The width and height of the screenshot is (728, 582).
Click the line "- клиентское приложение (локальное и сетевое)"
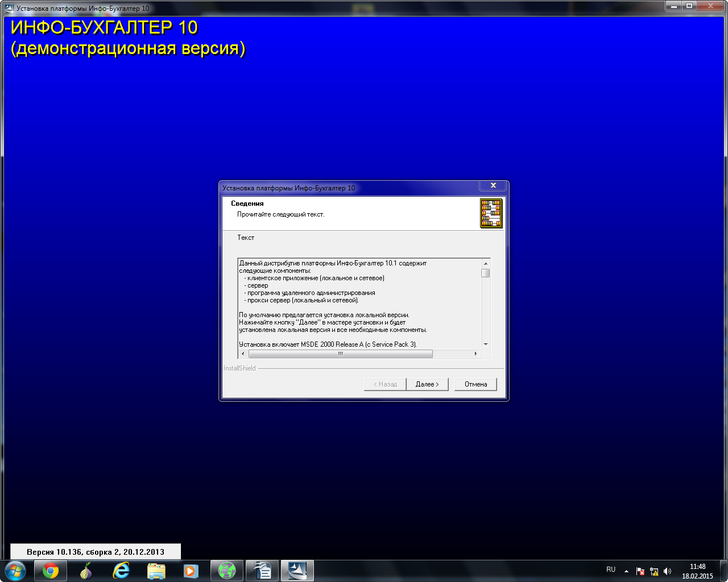point(314,278)
